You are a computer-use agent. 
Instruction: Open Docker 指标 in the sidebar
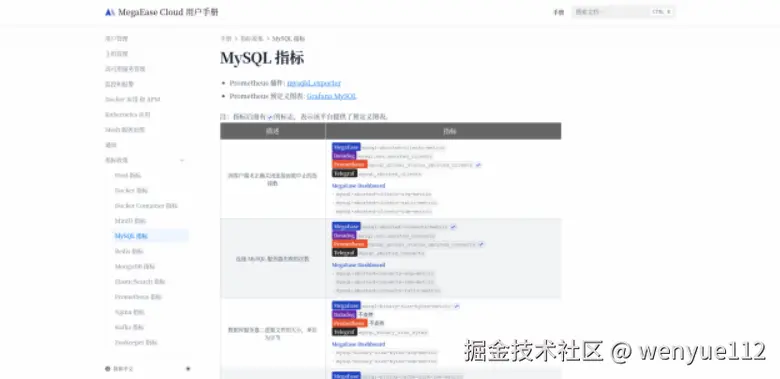(x=131, y=190)
